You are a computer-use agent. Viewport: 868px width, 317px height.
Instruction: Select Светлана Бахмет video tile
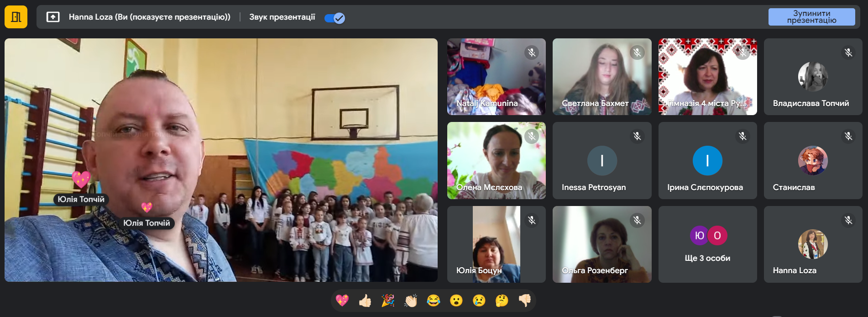tap(601, 76)
